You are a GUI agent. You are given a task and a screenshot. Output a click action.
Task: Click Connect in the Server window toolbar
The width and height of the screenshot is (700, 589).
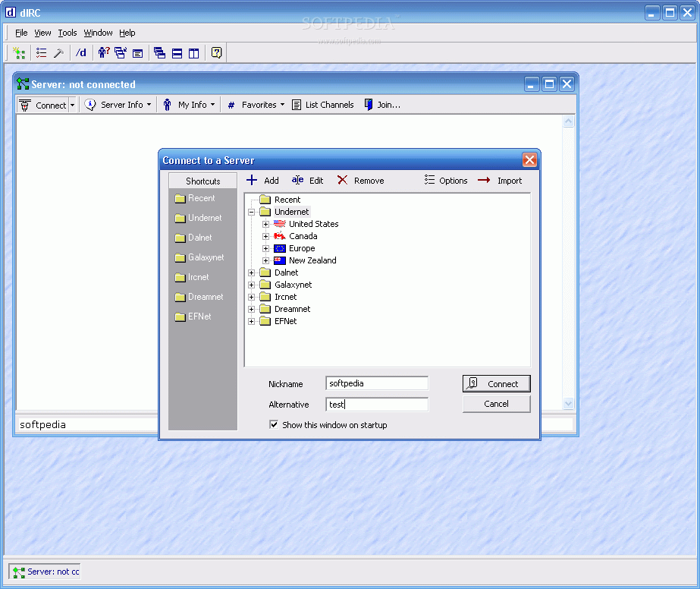43,105
